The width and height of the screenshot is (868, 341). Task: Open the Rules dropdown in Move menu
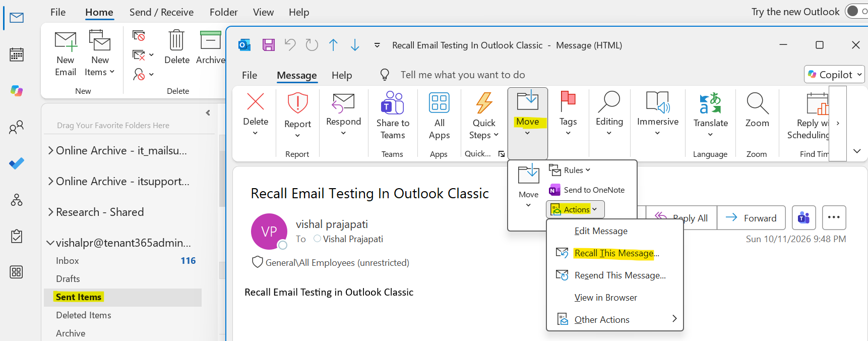(x=570, y=170)
